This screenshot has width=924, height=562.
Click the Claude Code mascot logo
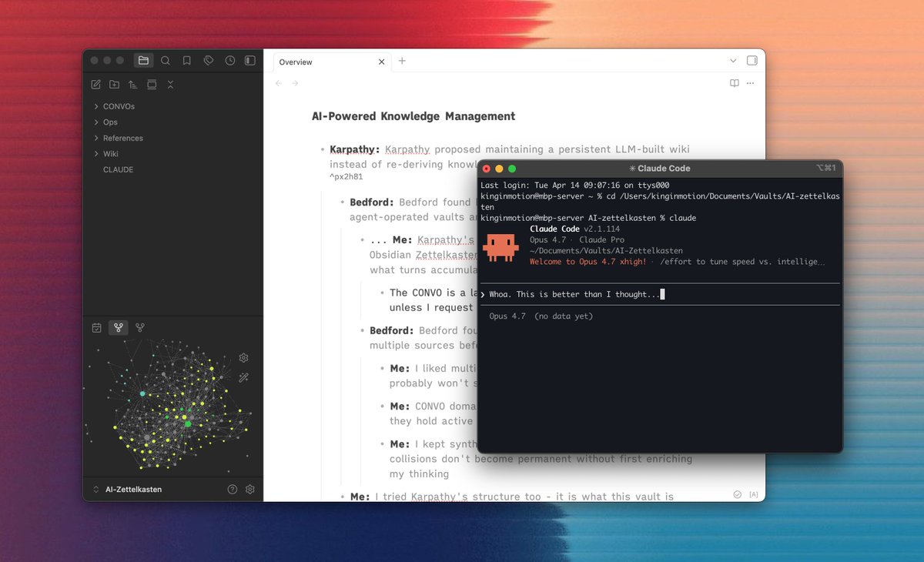coord(500,246)
